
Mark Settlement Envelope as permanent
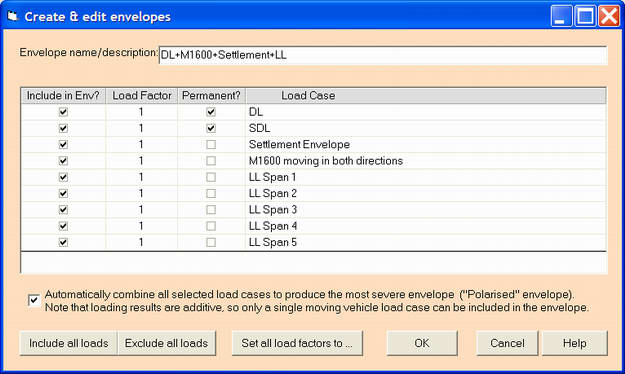click(x=211, y=145)
